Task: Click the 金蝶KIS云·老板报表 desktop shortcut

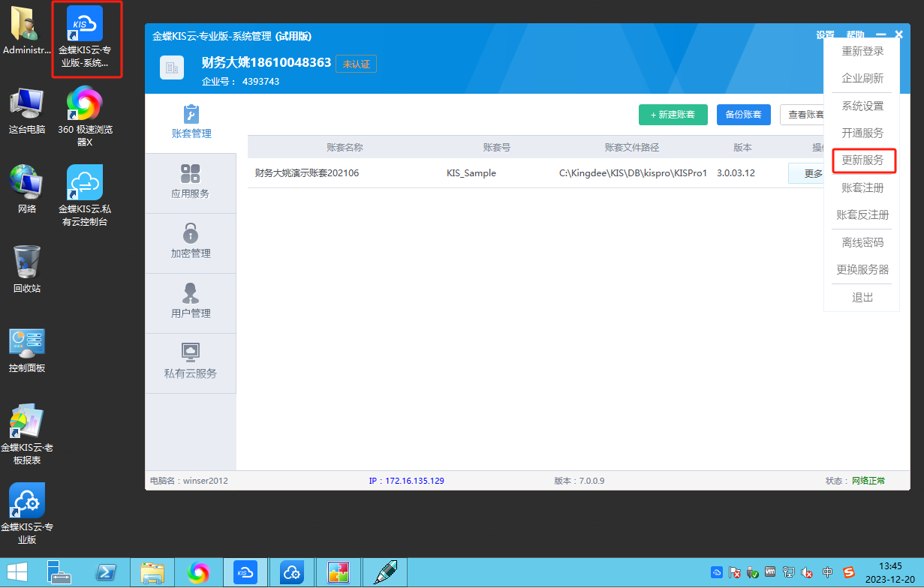Action: point(26,434)
